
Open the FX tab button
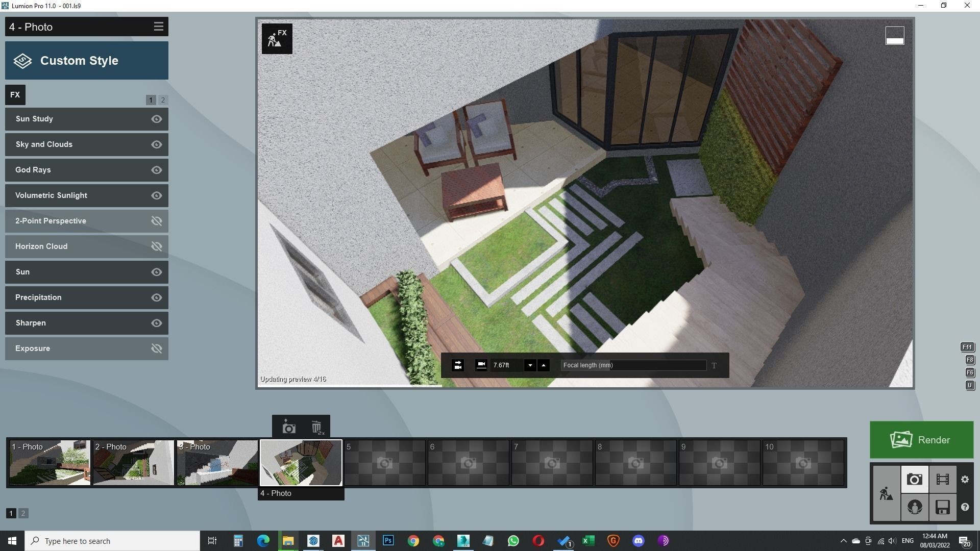pos(15,95)
